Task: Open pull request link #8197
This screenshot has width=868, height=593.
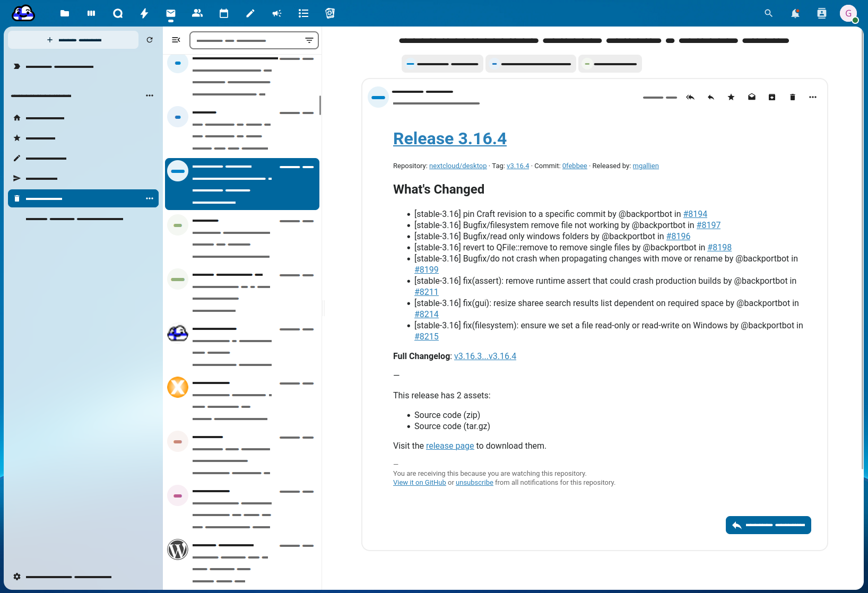Action: tap(708, 225)
